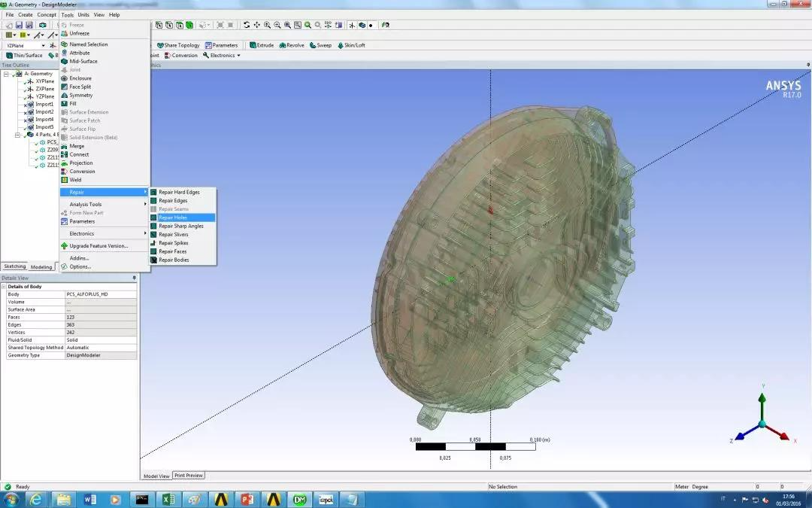The height and width of the screenshot is (508, 812).
Task: Open Word from the taskbar
Action: [x=89, y=500]
